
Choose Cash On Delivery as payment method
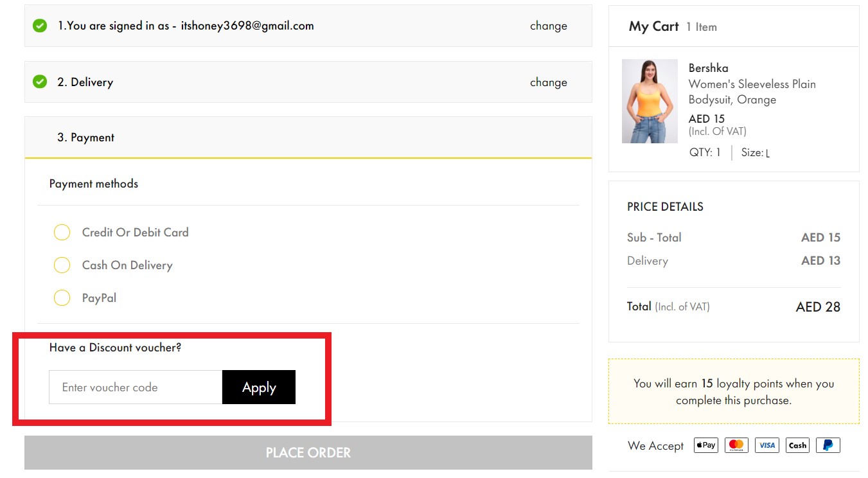(x=62, y=265)
